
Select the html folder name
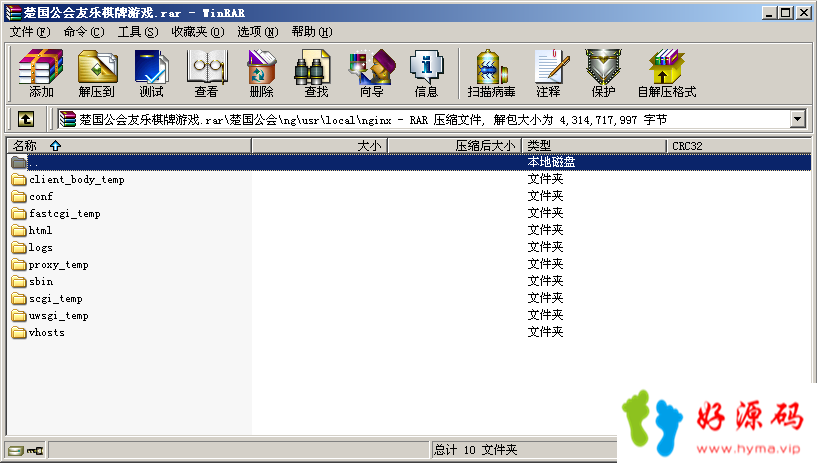pyautogui.click(x=40, y=231)
